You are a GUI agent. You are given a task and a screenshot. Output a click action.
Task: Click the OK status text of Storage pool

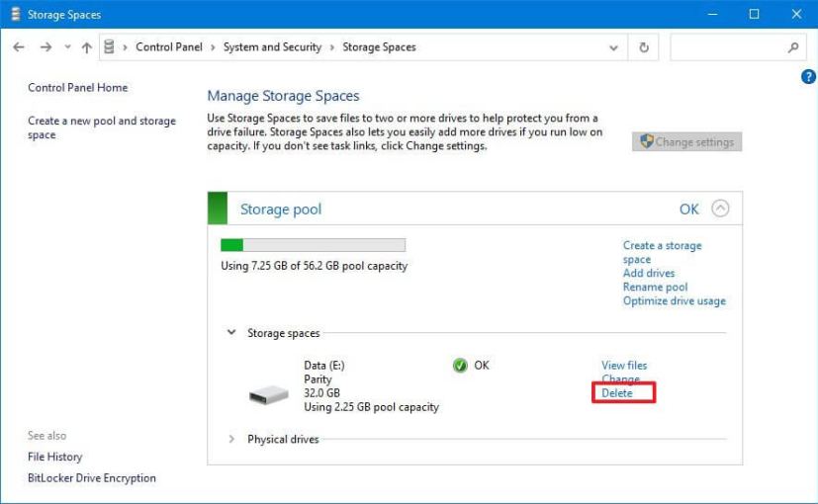pos(688,209)
